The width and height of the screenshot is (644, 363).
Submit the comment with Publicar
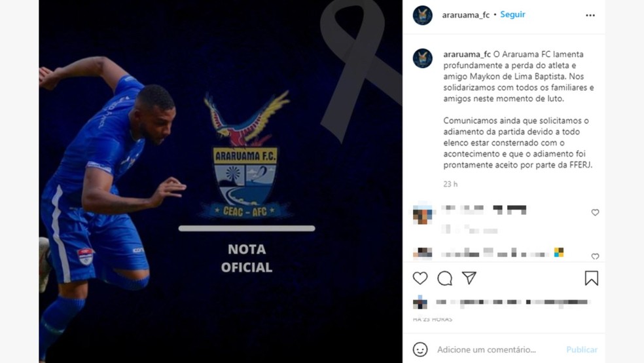(x=582, y=349)
